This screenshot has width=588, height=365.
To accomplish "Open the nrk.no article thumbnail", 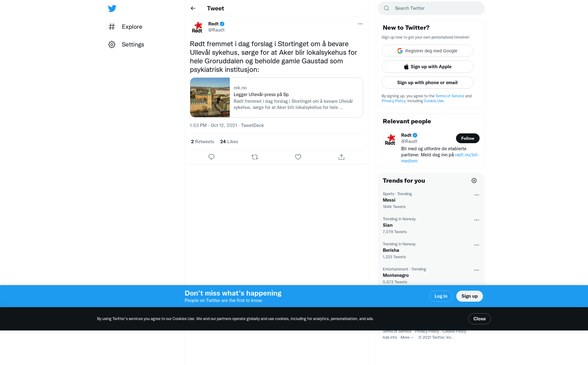I will tap(210, 97).
